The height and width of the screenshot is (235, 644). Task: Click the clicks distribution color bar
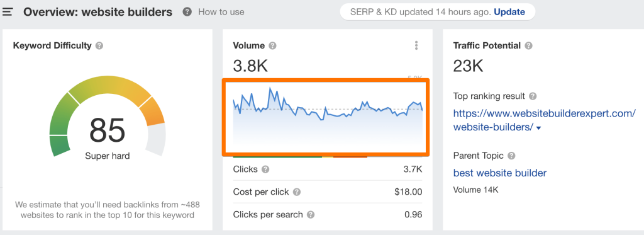pyautogui.click(x=300, y=157)
